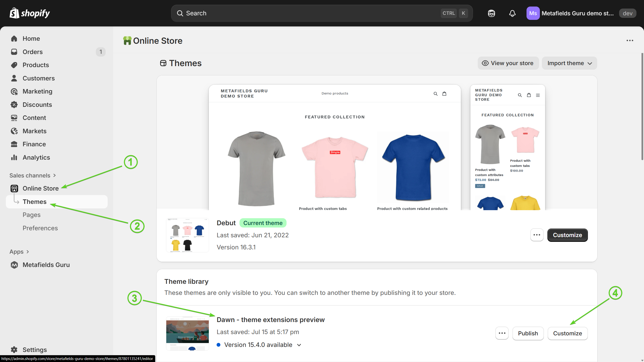Select Preferences under Online Store

pos(40,228)
